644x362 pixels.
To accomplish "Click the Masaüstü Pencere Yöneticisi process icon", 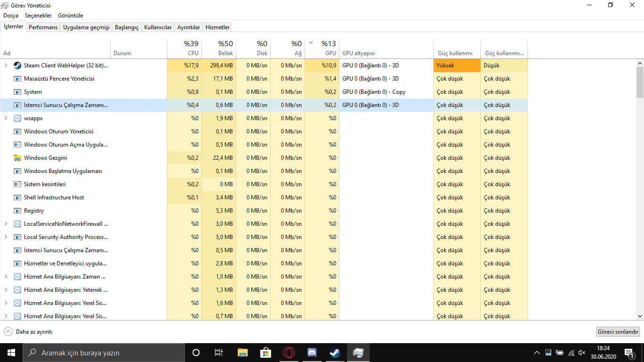I will click(x=17, y=79).
